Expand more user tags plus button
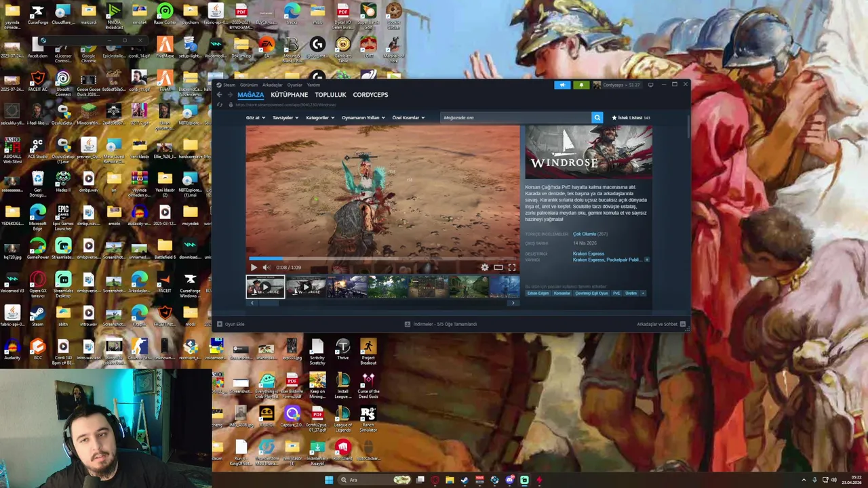868x488 pixels. coord(643,293)
